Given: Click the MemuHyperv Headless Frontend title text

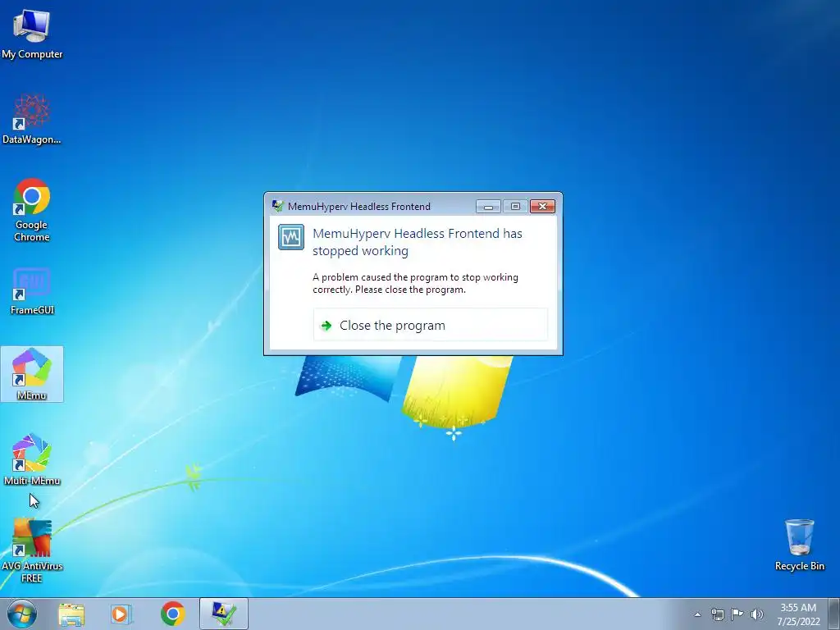Looking at the screenshot, I should click(x=359, y=206).
